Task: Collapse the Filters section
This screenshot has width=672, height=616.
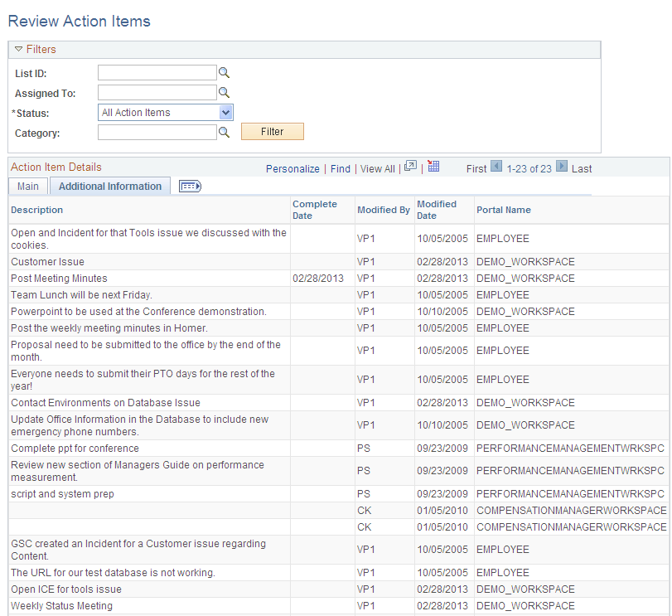Action: coord(18,49)
